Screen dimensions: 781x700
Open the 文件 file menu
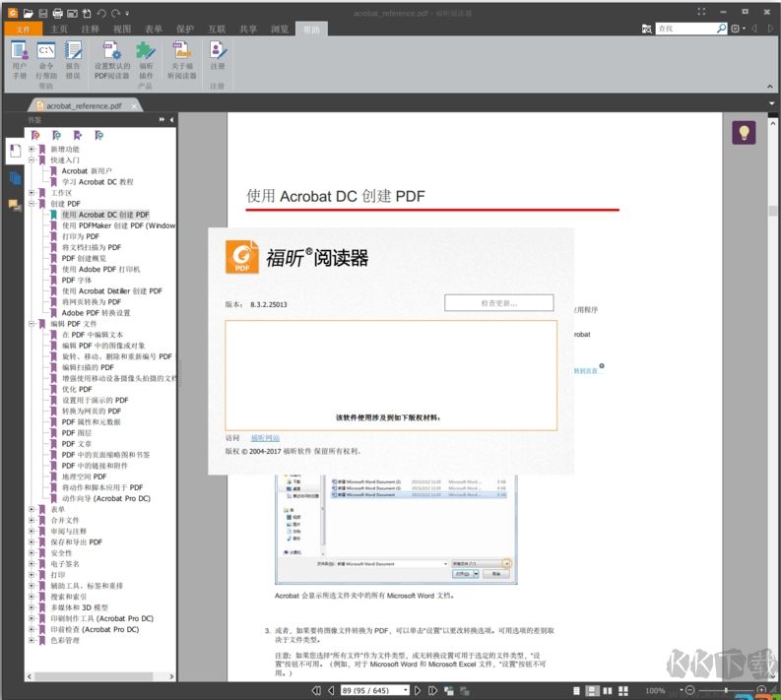(23, 30)
